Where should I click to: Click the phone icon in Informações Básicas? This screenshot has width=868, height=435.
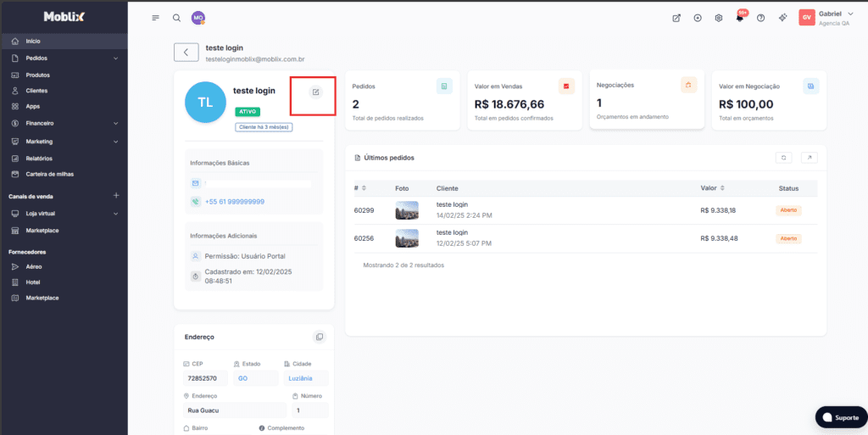(196, 202)
